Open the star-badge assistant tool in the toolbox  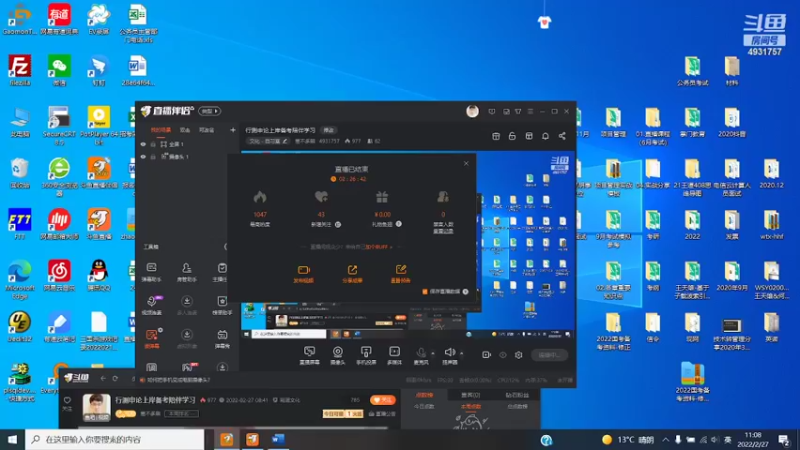(x=222, y=305)
